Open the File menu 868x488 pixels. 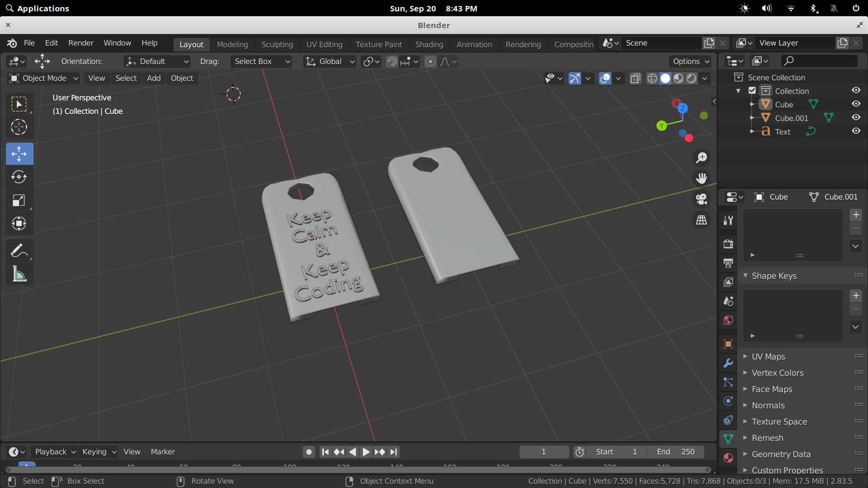[29, 43]
